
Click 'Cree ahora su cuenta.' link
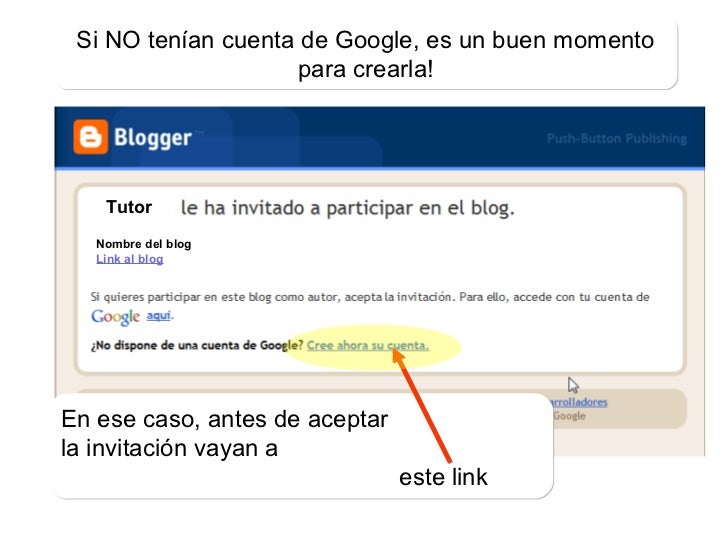[368, 345]
